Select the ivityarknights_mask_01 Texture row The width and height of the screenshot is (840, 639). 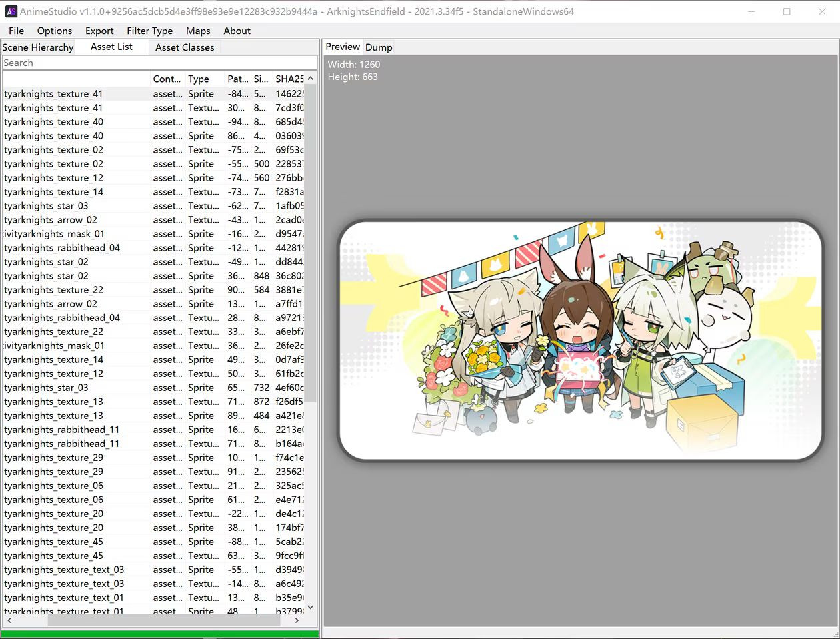click(153, 346)
